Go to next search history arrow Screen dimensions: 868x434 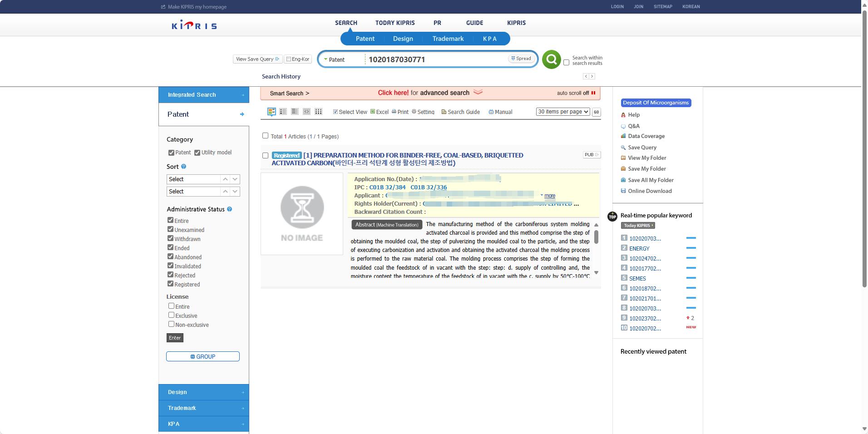point(592,76)
